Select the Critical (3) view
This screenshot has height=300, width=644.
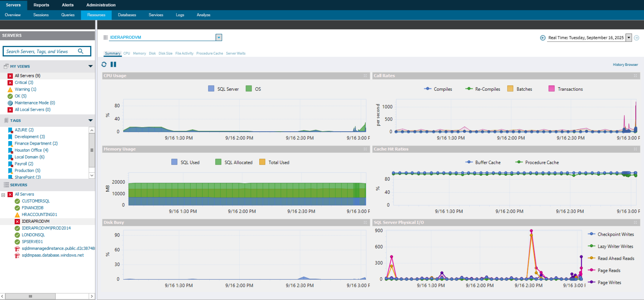point(24,82)
